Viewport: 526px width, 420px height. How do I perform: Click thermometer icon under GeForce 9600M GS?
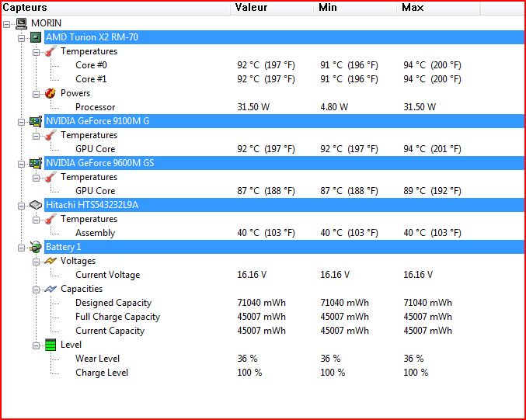click(x=51, y=177)
